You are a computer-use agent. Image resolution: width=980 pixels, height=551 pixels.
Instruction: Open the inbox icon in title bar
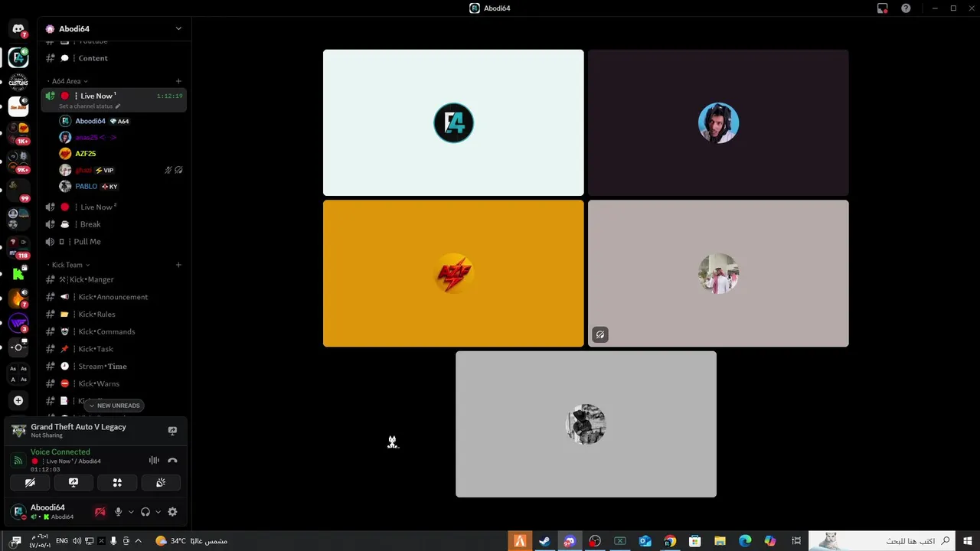pos(882,8)
